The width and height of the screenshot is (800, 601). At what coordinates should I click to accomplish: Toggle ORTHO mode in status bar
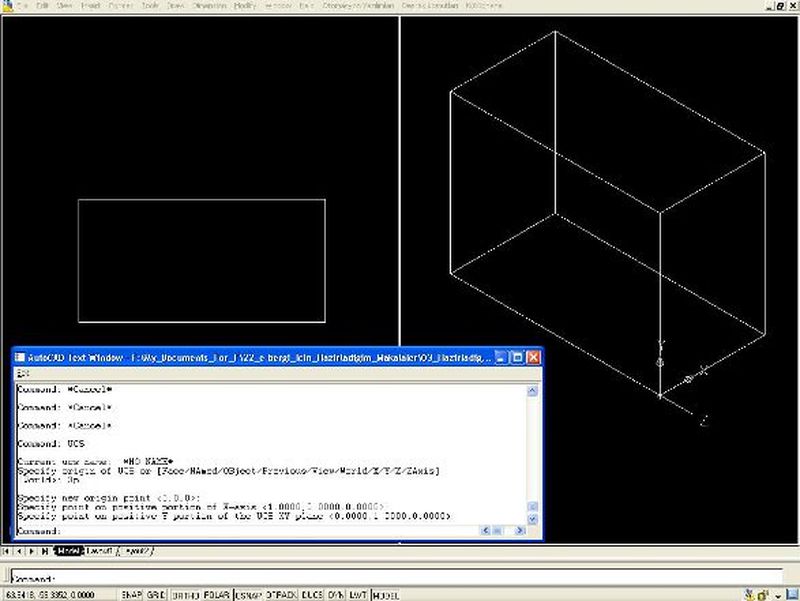tap(185, 594)
